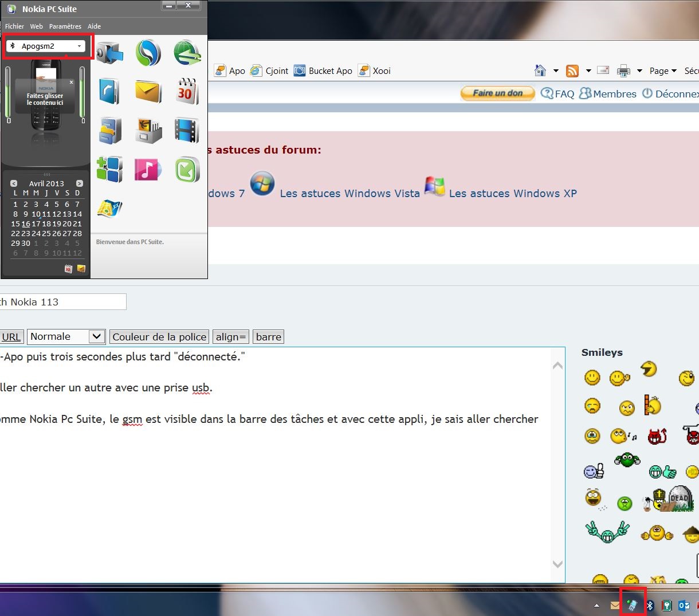Open 'Les astuces Windows Vista' link
This screenshot has width=699, height=616.
click(x=350, y=194)
